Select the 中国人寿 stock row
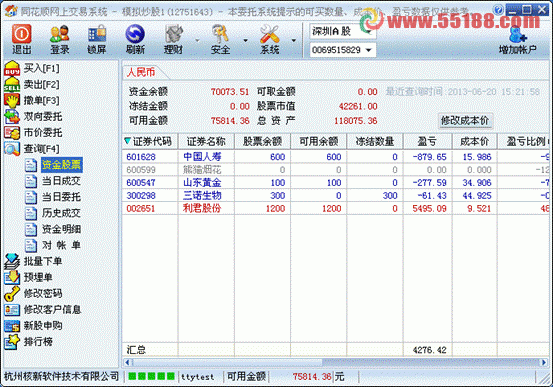The image size is (553, 387). [336, 157]
